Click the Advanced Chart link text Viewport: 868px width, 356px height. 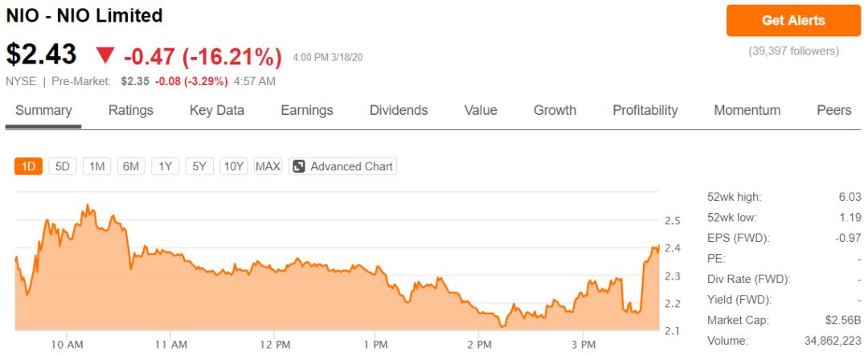352,166
